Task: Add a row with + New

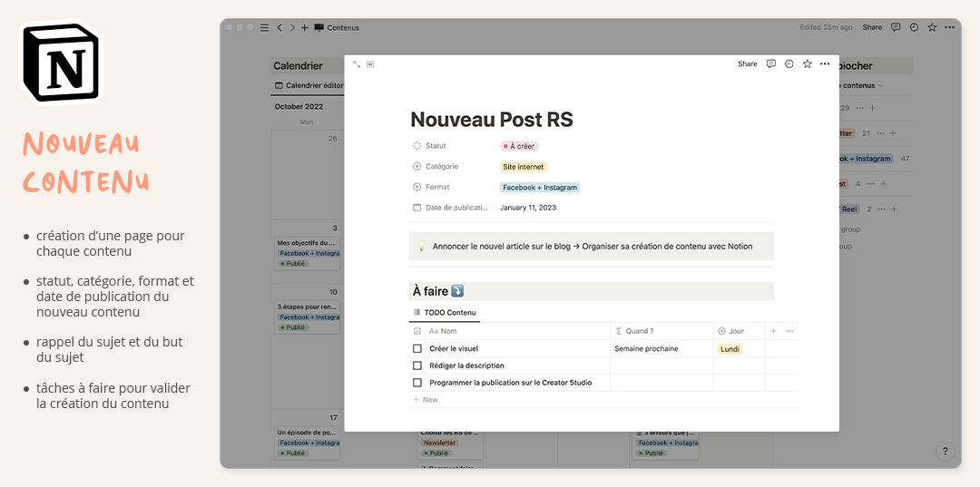Action: pos(425,399)
